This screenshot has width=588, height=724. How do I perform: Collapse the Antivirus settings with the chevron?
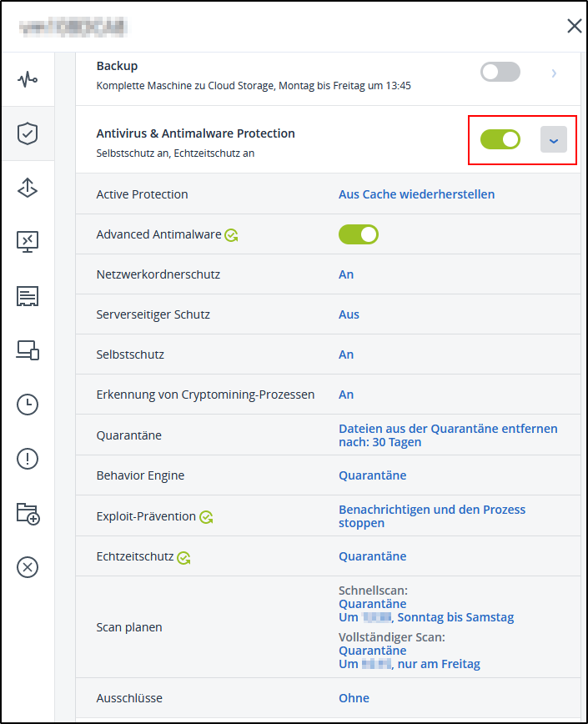pos(553,139)
